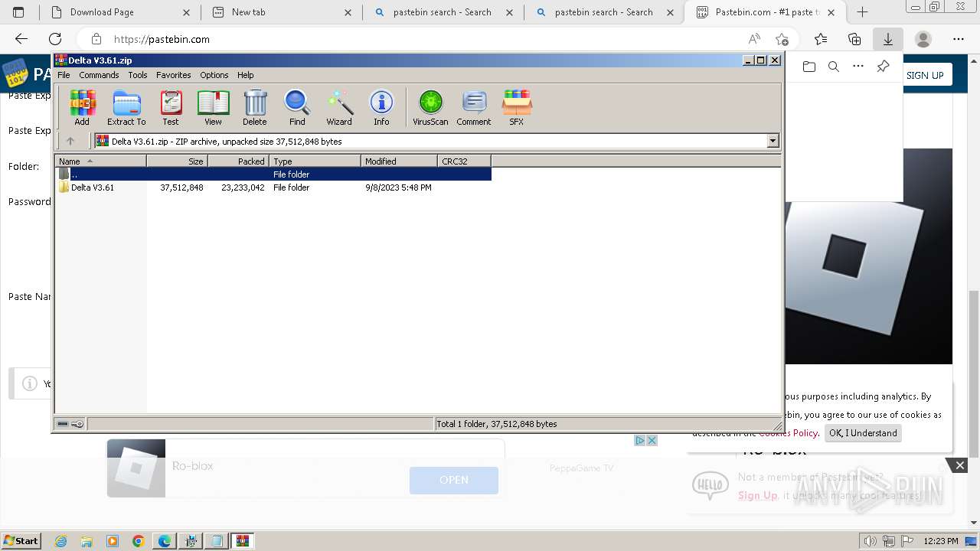The height and width of the screenshot is (551, 980).
Task: Add an archive Comment
Action: pyautogui.click(x=474, y=107)
